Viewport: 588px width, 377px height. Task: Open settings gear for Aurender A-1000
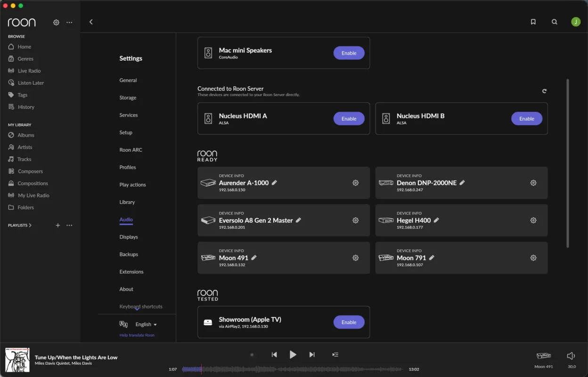(x=356, y=183)
